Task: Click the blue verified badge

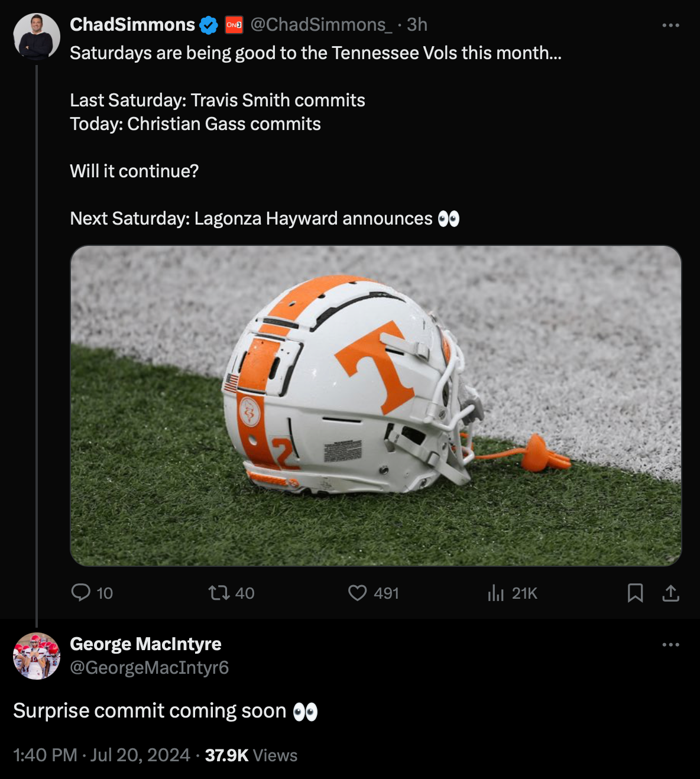Action: click(209, 25)
